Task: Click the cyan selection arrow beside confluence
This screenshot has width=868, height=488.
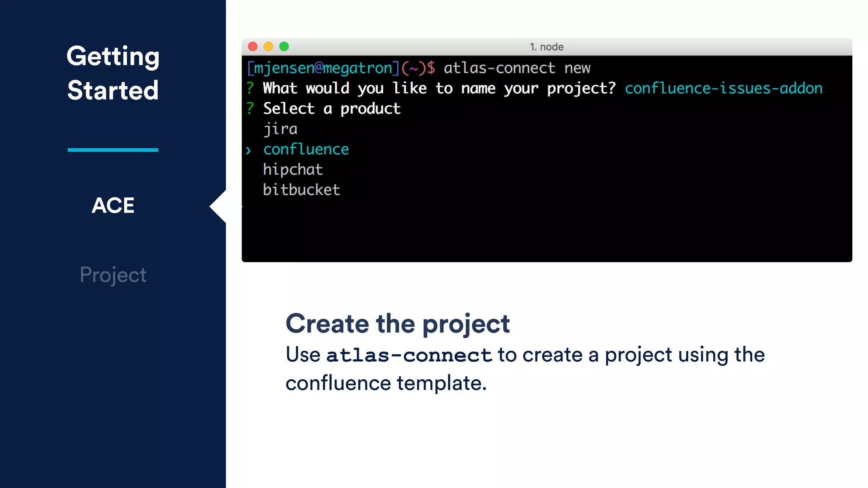Action: coord(248,150)
